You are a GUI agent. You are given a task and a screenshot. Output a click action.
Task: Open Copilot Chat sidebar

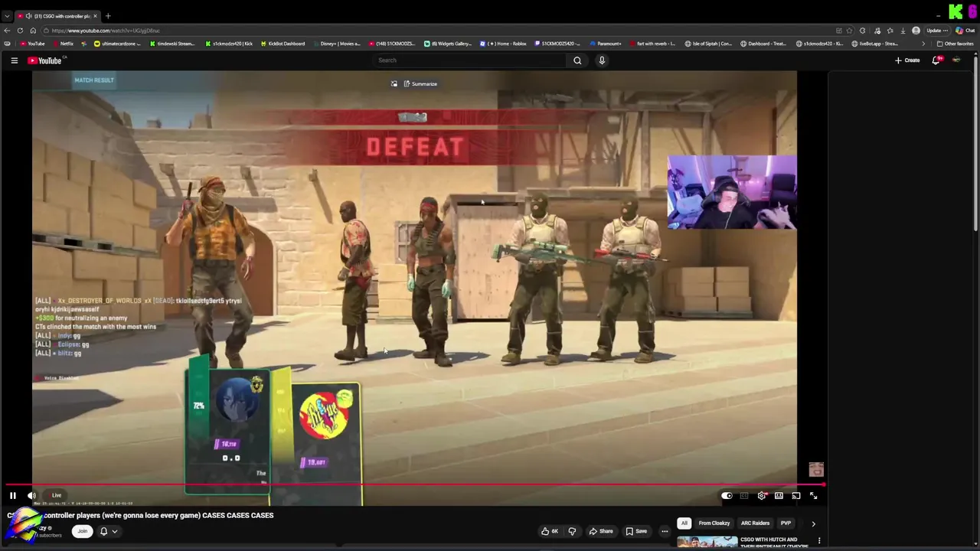965,31
